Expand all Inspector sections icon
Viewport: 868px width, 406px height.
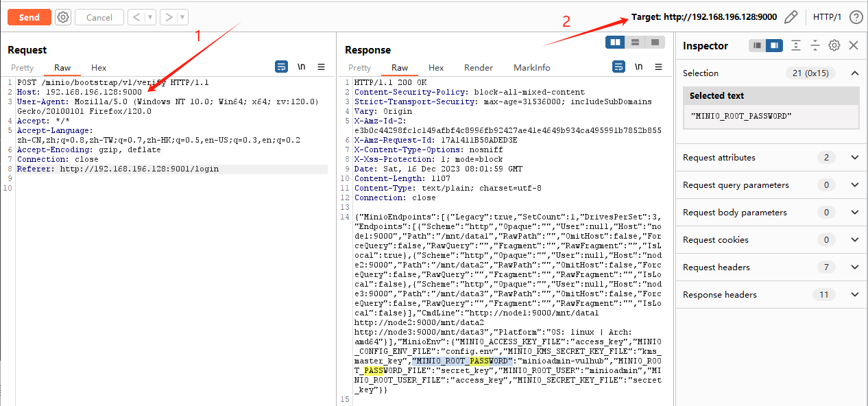pyautogui.click(x=795, y=45)
